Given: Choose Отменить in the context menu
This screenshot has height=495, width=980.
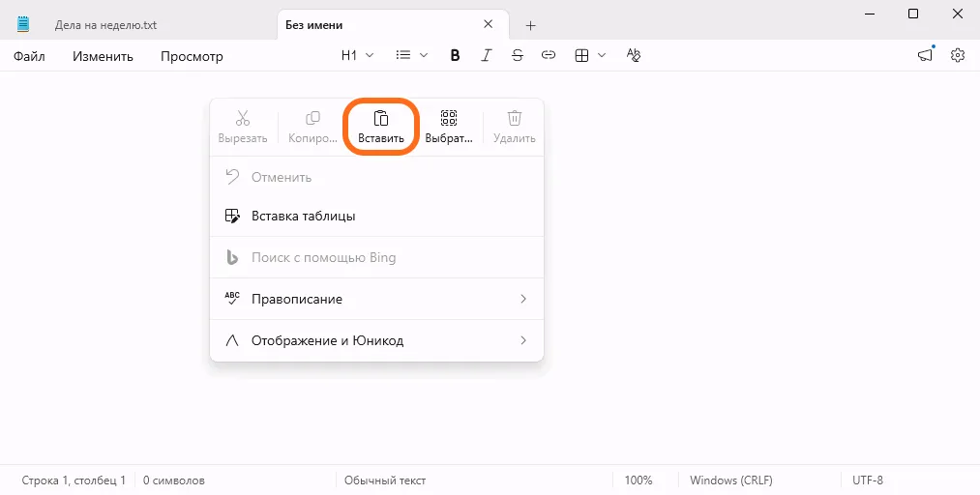Looking at the screenshot, I should tap(377, 177).
